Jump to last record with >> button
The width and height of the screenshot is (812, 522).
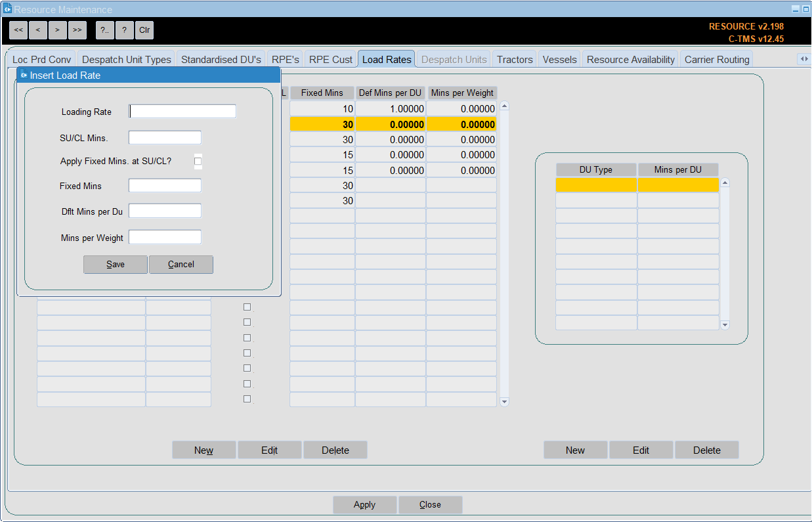77,30
